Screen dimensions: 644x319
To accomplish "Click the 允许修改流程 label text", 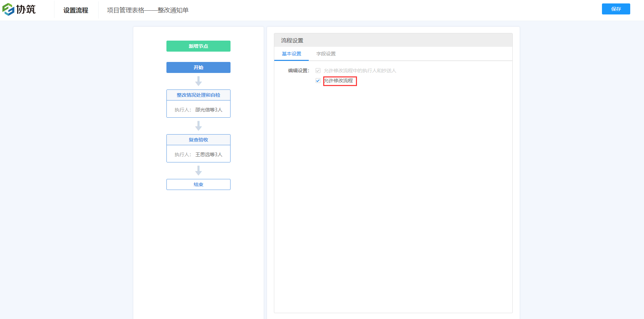I will (x=339, y=81).
